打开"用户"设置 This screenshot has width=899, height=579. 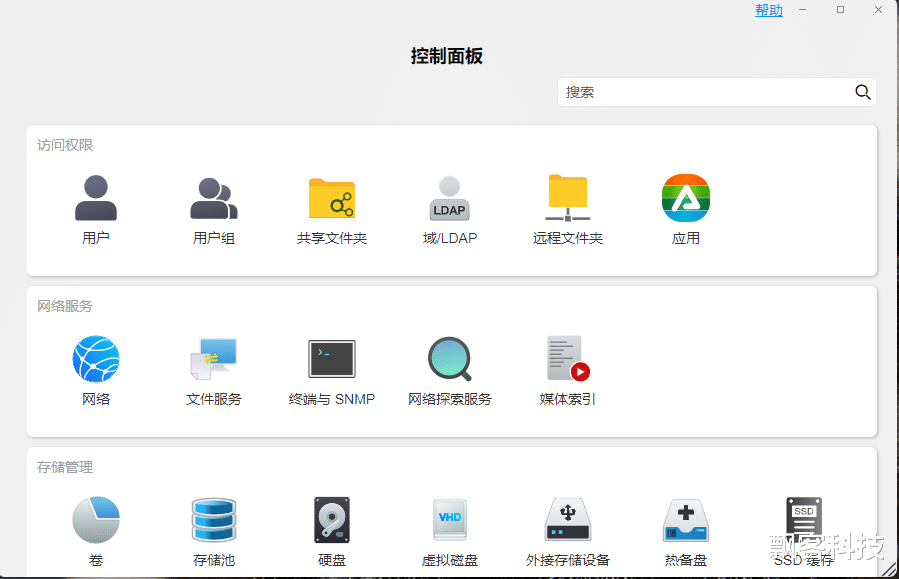[96, 198]
